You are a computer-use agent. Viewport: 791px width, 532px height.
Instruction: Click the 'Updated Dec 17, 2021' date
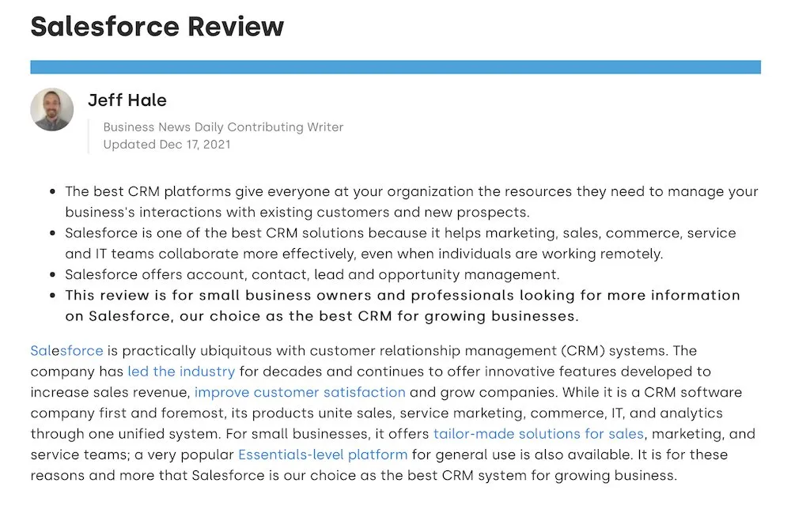click(x=167, y=144)
